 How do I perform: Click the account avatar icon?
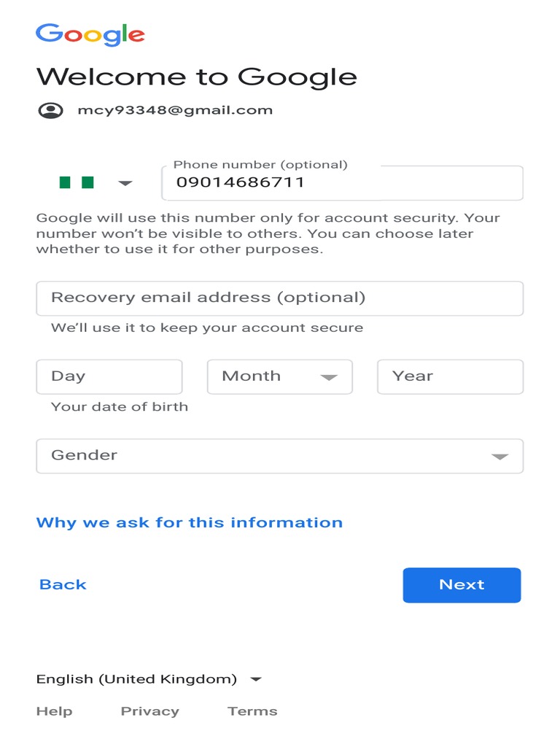50,111
